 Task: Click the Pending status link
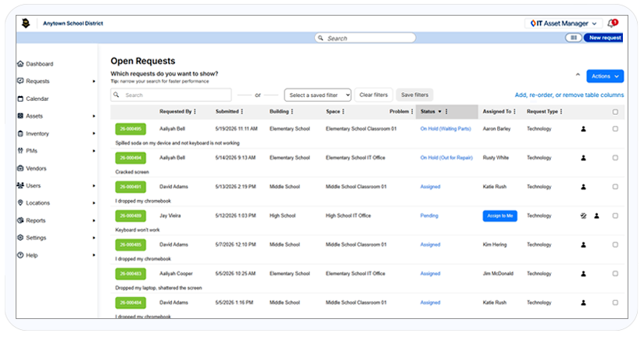tap(429, 216)
